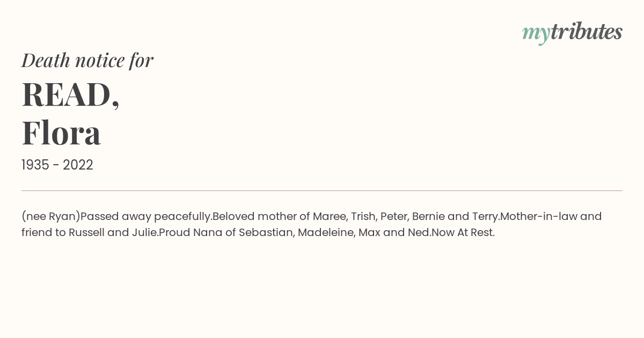Click the name "Madeleine" in notice
Screen dimensions: 644x338
pos(326,233)
